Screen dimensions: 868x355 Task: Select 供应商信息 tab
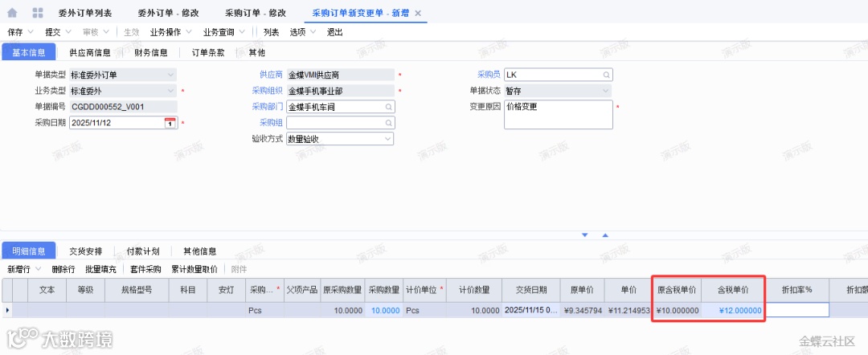tap(90, 53)
